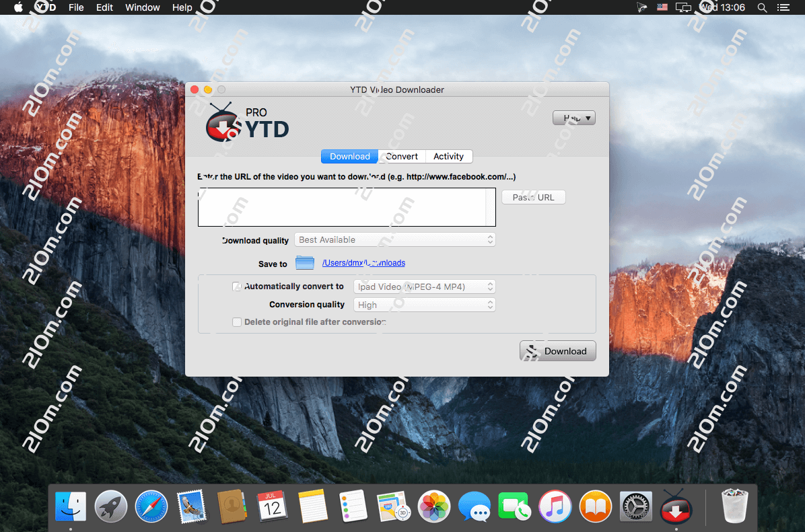Open Spotlight search magnifier icon
Screen dimensions: 805x532
pos(763,7)
